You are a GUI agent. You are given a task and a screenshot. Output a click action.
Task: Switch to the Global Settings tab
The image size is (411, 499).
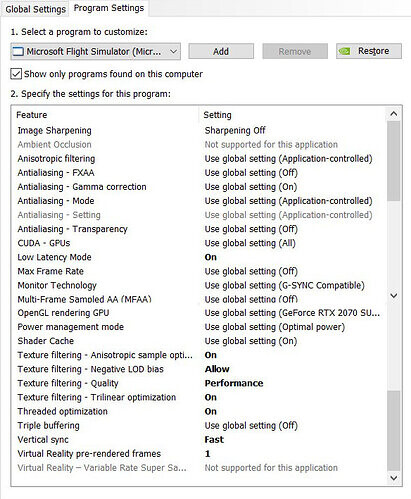tap(35, 9)
